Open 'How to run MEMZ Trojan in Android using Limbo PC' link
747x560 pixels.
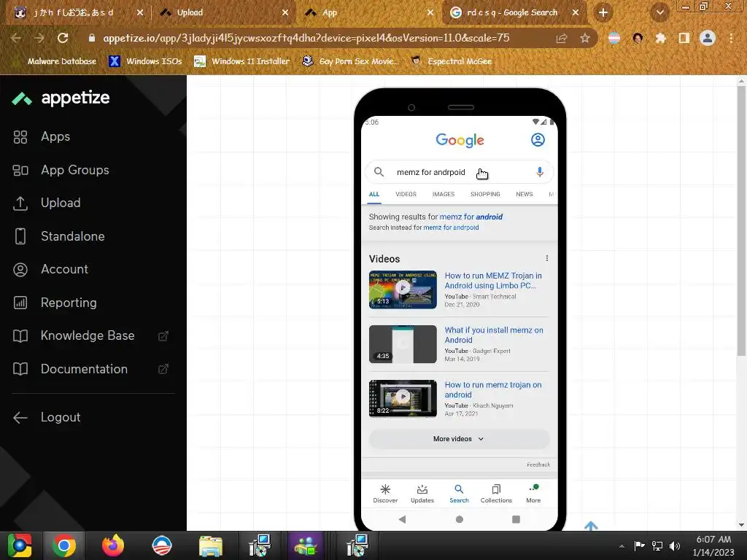tap(493, 281)
